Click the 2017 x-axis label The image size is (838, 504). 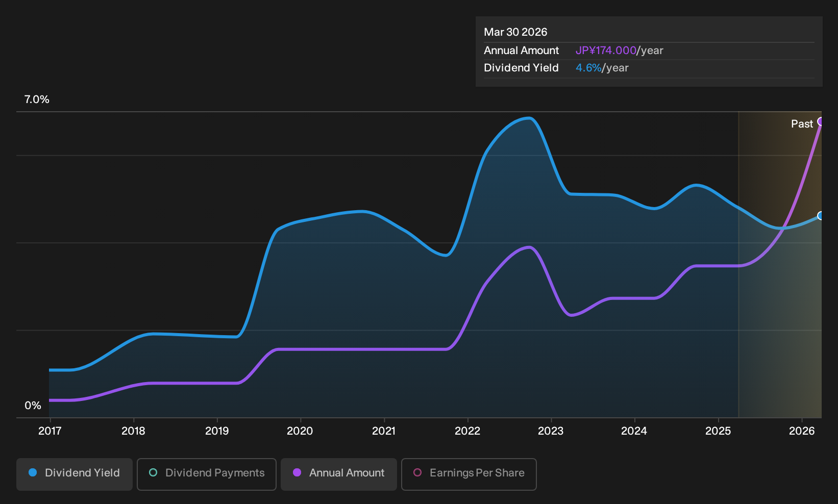click(x=50, y=431)
